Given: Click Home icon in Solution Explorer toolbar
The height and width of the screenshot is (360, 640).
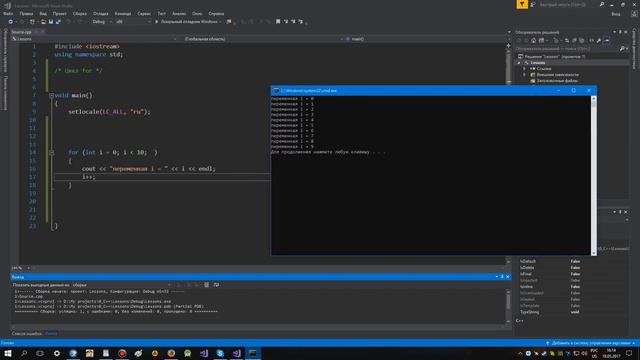Looking at the screenshot, I should coord(533,40).
